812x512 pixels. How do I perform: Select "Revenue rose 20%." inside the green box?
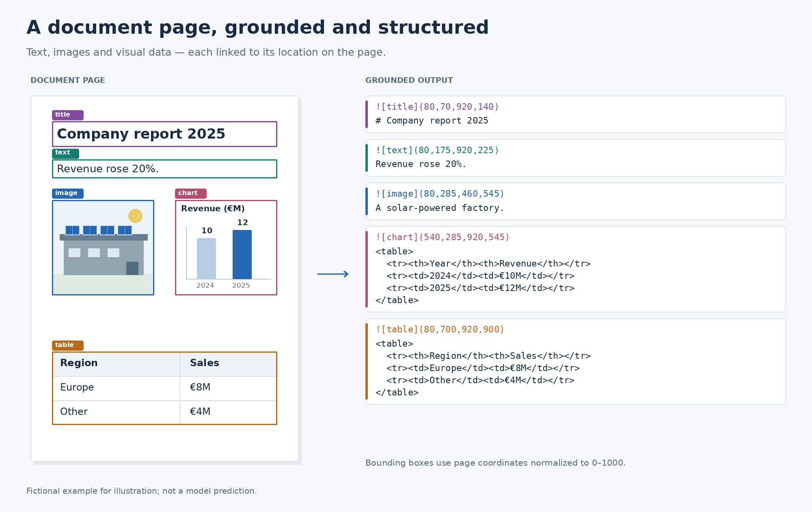pos(108,169)
